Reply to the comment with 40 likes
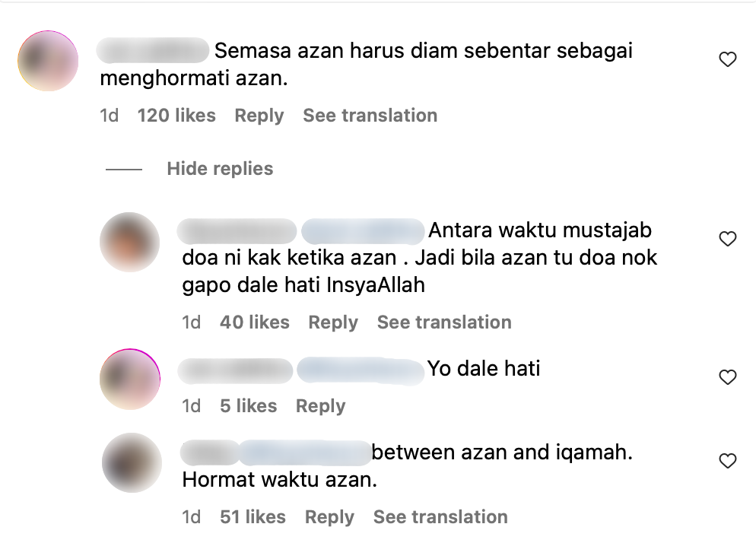The height and width of the screenshot is (543, 756). 333,322
